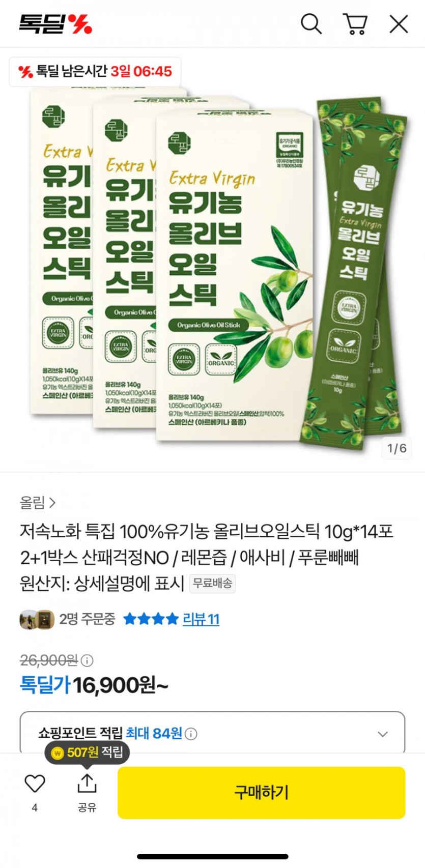Viewport: 425px width, 868px height.
Task: Tap the share (공유) icon
Action: coord(87,784)
